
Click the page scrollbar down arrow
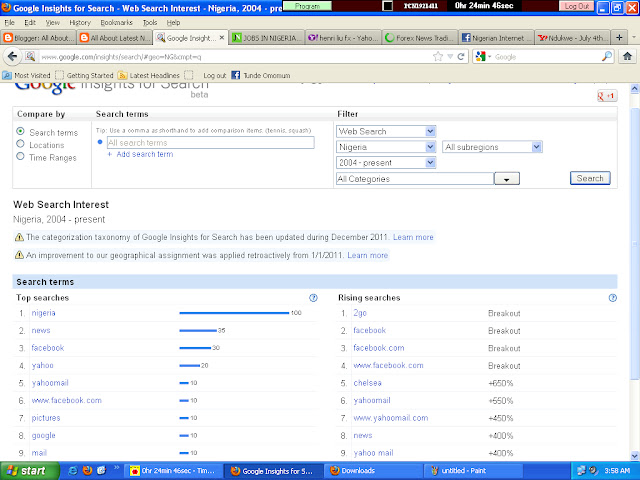(x=634, y=456)
